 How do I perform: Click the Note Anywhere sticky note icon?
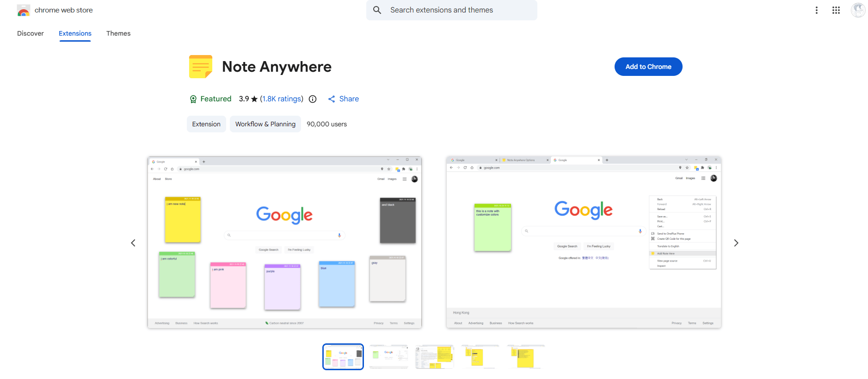tap(201, 67)
